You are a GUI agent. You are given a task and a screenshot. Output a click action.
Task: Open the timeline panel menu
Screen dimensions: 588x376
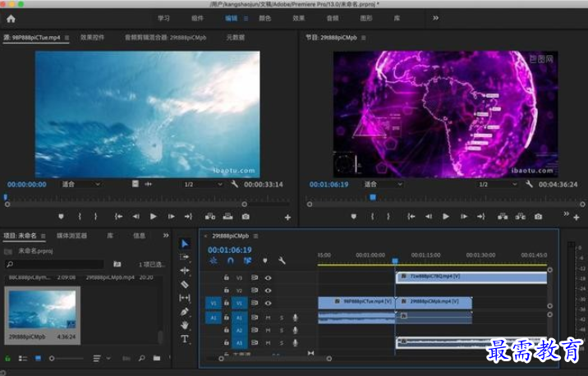click(x=255, y=236)
